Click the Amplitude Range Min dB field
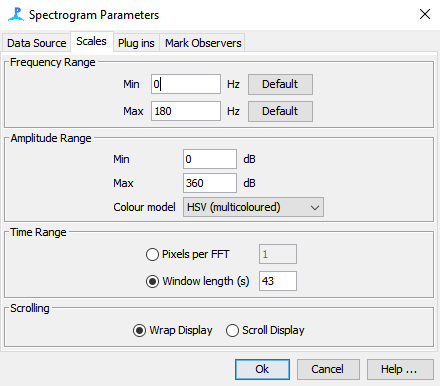Viewport: 440px width, 386px height. tap(210, 159)
